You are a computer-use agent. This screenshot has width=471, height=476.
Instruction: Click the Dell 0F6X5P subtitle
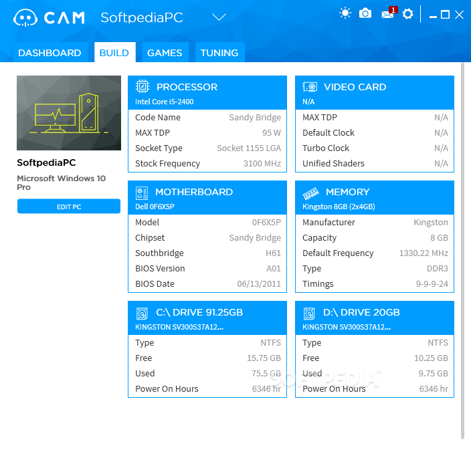pyautogui.click(x=155, y=207)
